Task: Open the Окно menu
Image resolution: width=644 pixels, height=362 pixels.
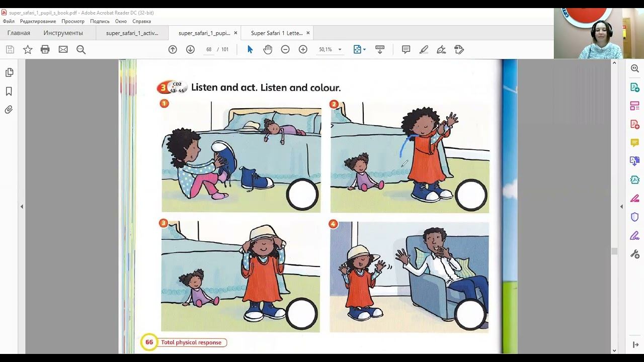Action: coord(121,21)
